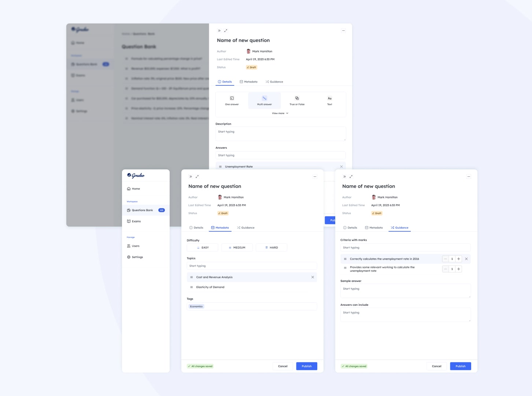Click Cancel in the Guidance panel
The image size is (532, 396).
[437, 366]
